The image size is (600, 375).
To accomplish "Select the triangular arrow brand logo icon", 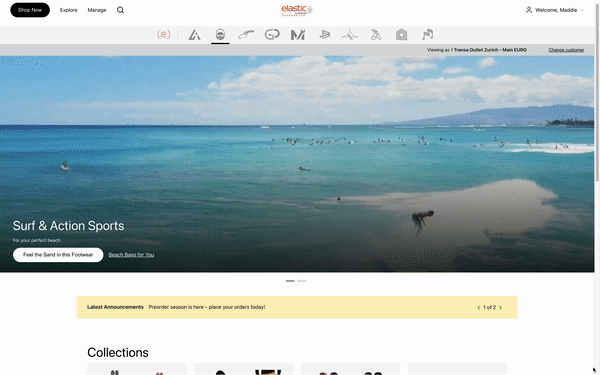I will (324, 35).
